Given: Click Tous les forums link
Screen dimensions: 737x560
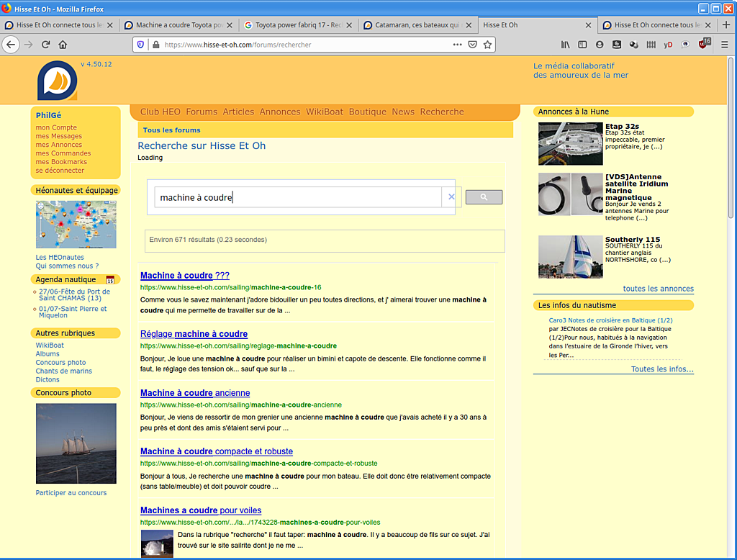Looking at the screenshot, I should (x=171, y=130).
